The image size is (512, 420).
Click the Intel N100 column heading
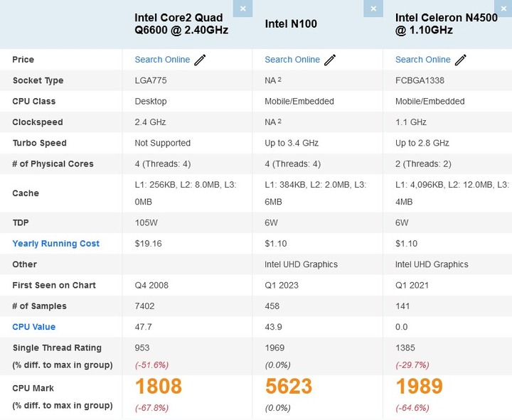tap(291, 24)
